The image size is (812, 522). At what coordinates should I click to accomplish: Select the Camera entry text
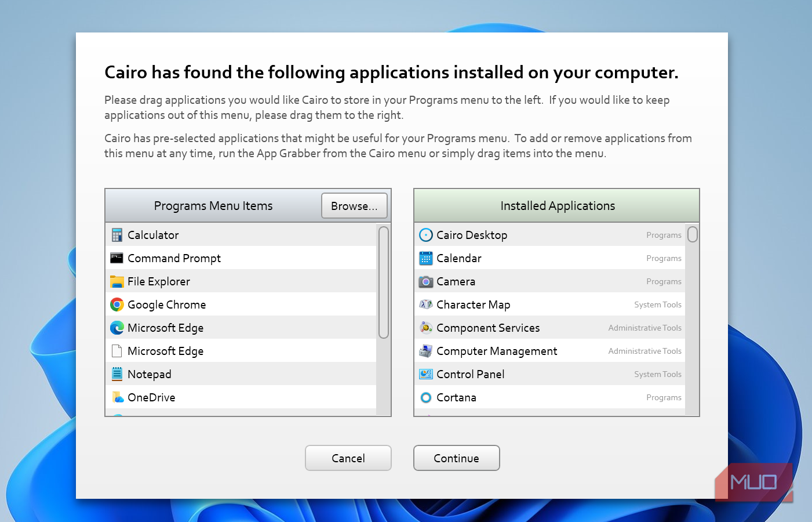[x=456, y=281]
